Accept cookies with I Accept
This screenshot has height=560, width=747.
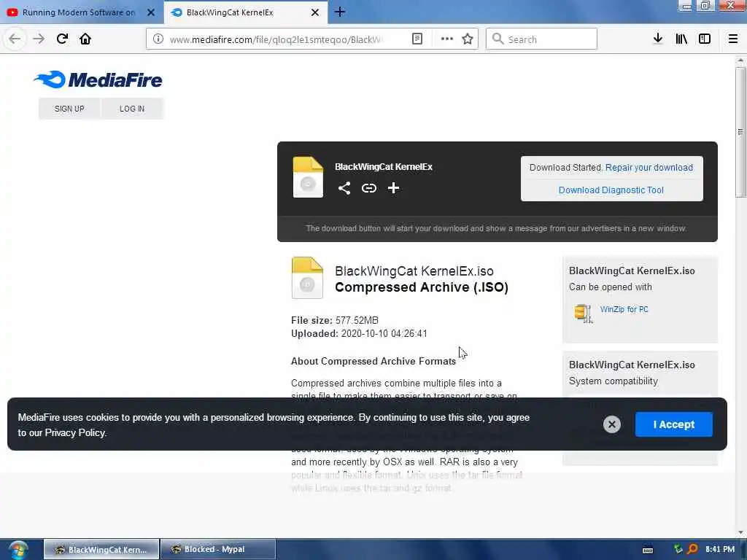673,424
